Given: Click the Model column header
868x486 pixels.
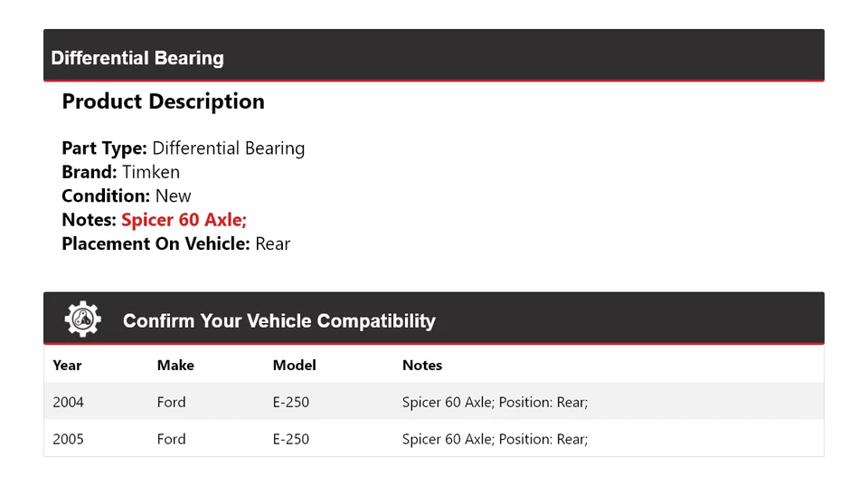Looking at the screenshot, I should 294,366.
